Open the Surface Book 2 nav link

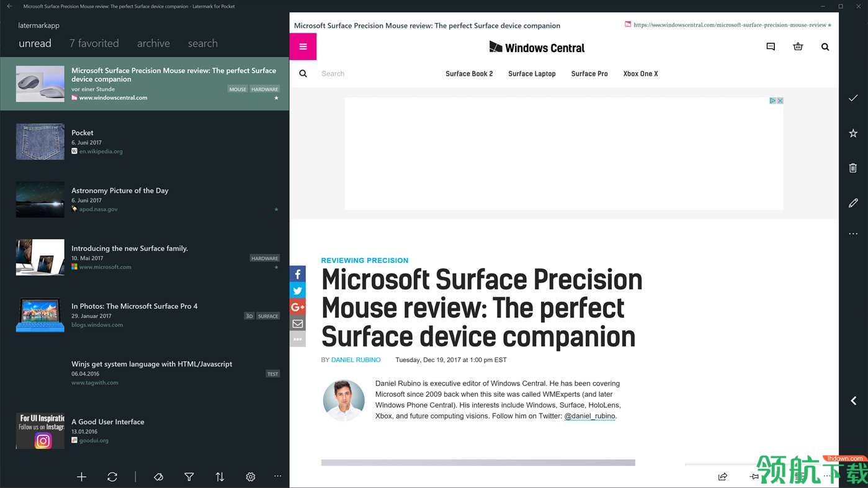(x=469, y=74)
